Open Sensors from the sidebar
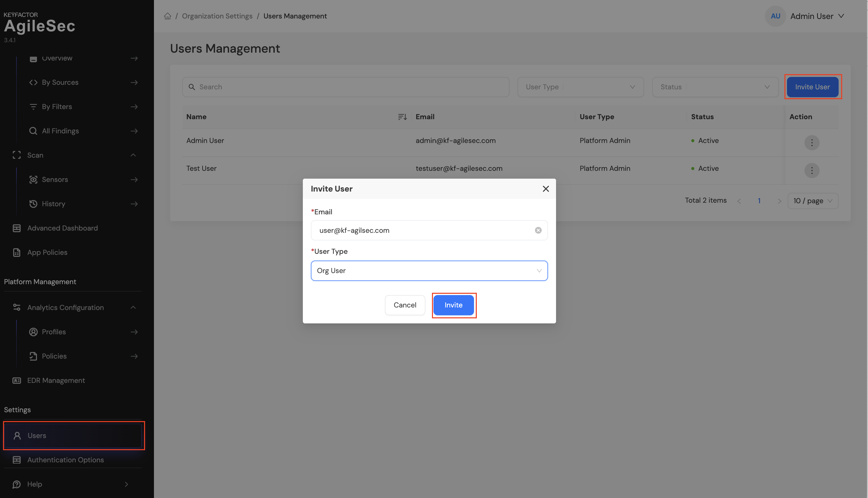 (55, 180)
